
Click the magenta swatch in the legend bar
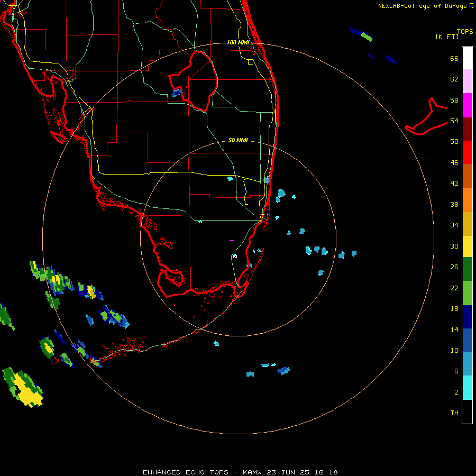[467, 105]
